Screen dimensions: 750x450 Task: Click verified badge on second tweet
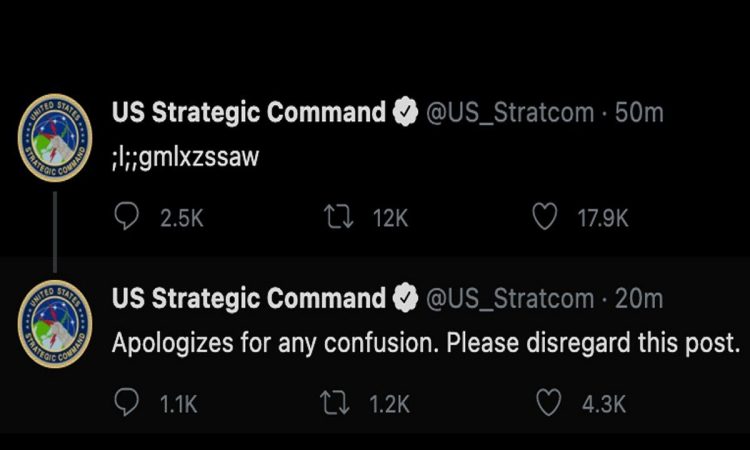tap(405, 297)
